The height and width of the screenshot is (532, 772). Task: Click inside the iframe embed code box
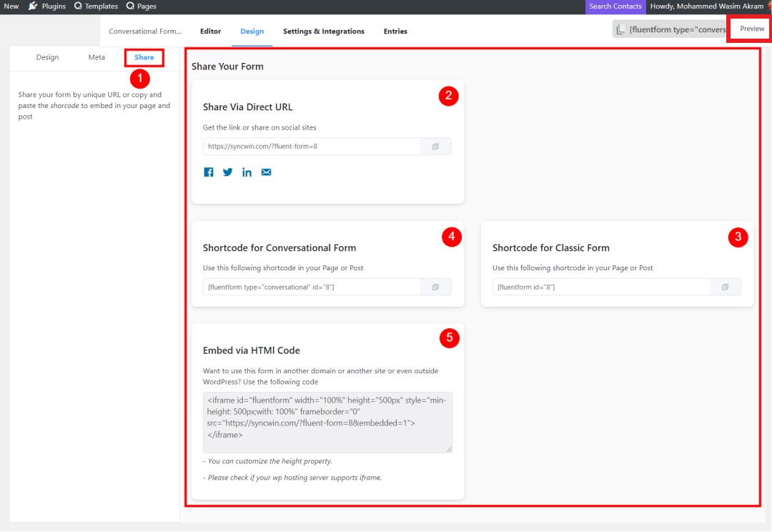[x=327, y=422]
